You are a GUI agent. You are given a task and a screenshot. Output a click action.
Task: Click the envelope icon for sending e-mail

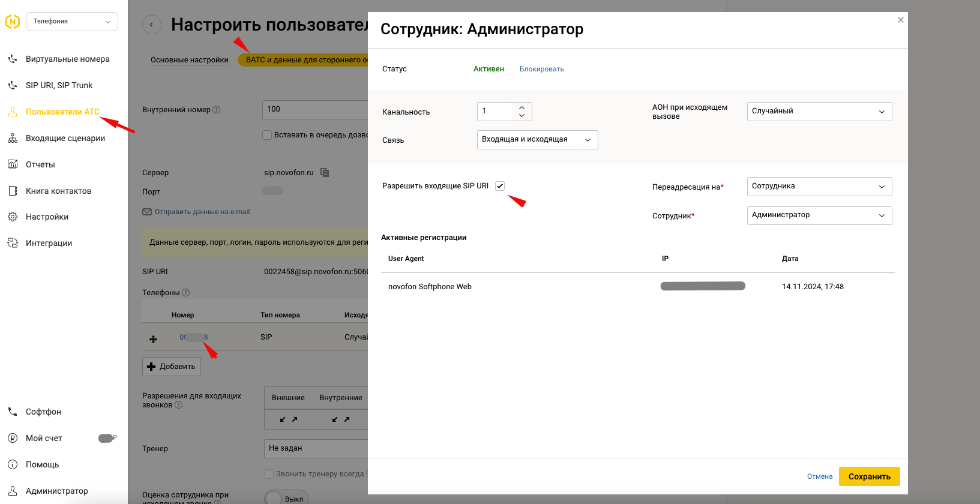(x=147, y=212)
